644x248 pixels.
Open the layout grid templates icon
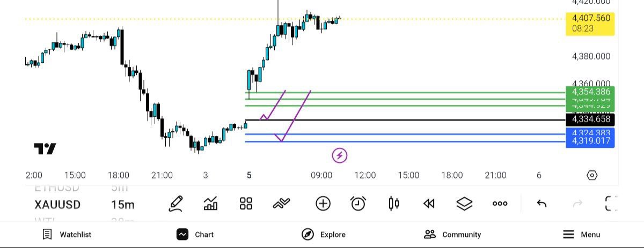(x=246, y=204)
